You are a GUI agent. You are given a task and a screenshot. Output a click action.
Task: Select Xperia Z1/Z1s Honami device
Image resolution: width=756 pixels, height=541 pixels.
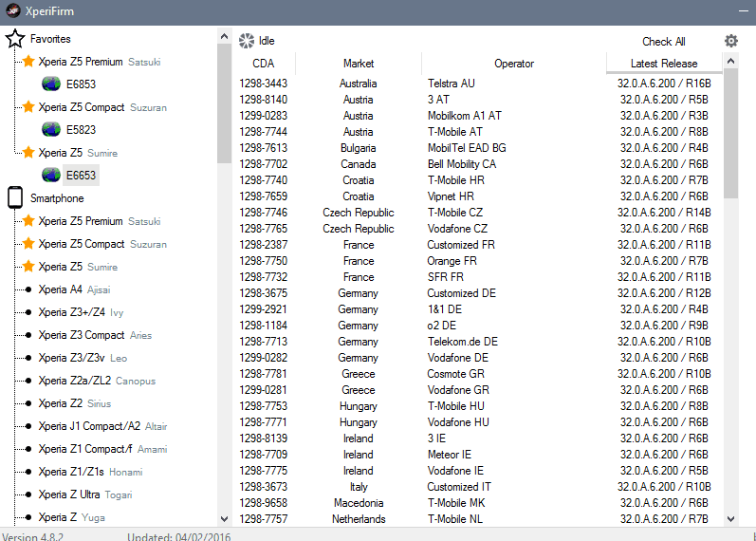(91, 472)
